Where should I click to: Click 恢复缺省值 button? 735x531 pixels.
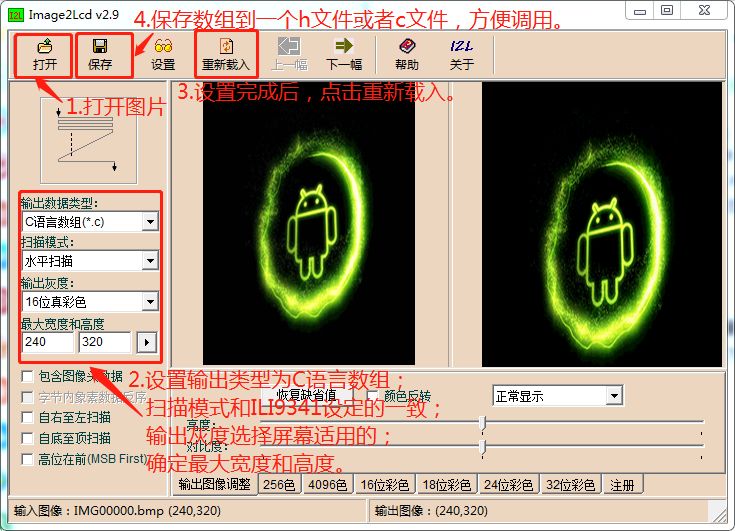(x=307, y=395)
